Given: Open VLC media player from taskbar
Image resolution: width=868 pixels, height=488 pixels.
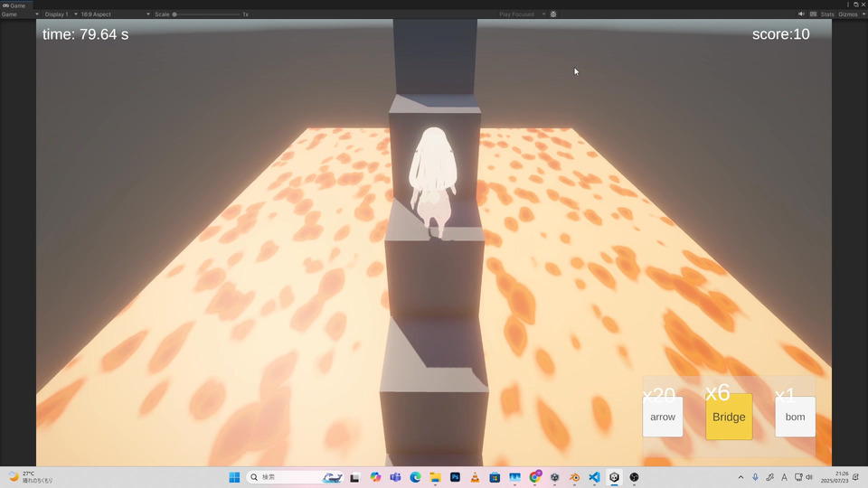Looking at the screenshot, I should click(x=475, y=477).
